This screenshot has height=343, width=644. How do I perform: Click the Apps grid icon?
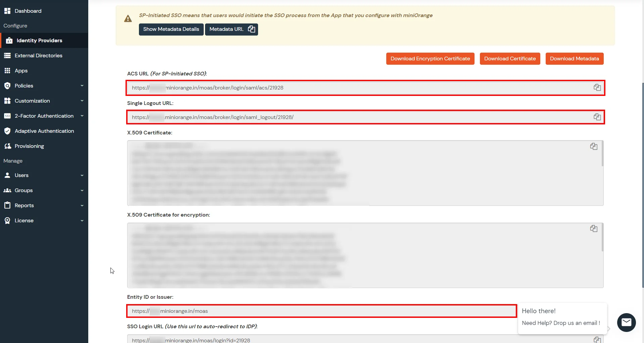coord(7,71)
